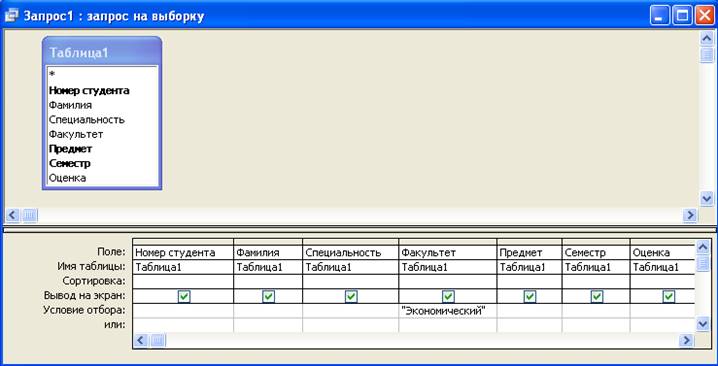Open the Сортировка cell under Фамилия
This screenshot has width=718, height=366.
pos(268,281)
